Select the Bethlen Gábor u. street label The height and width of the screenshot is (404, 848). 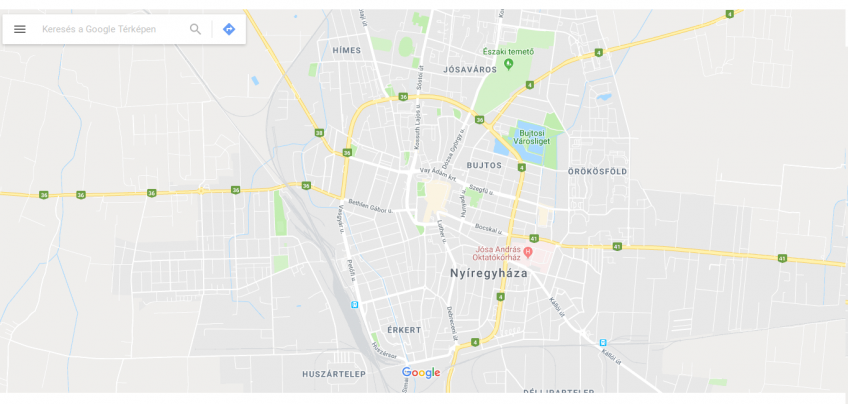coord(370,206)
